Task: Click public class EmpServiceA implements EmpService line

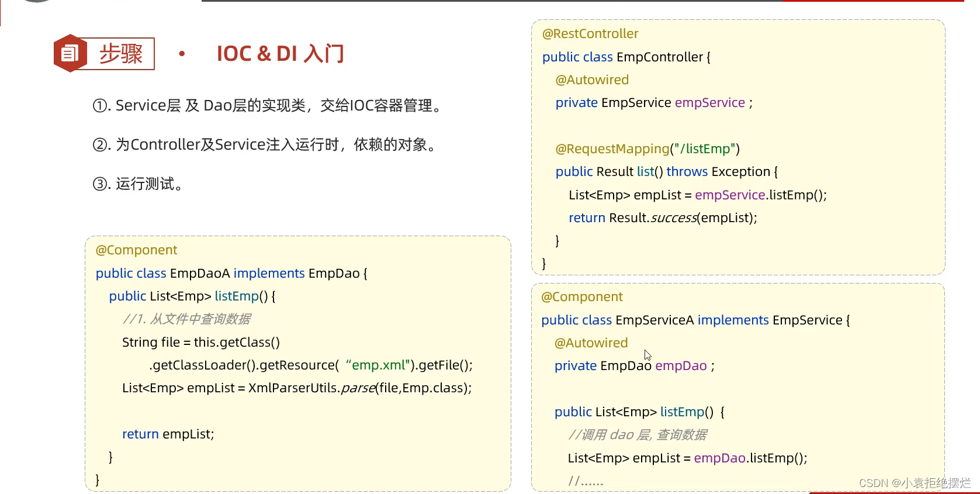Action: [695, 320]
